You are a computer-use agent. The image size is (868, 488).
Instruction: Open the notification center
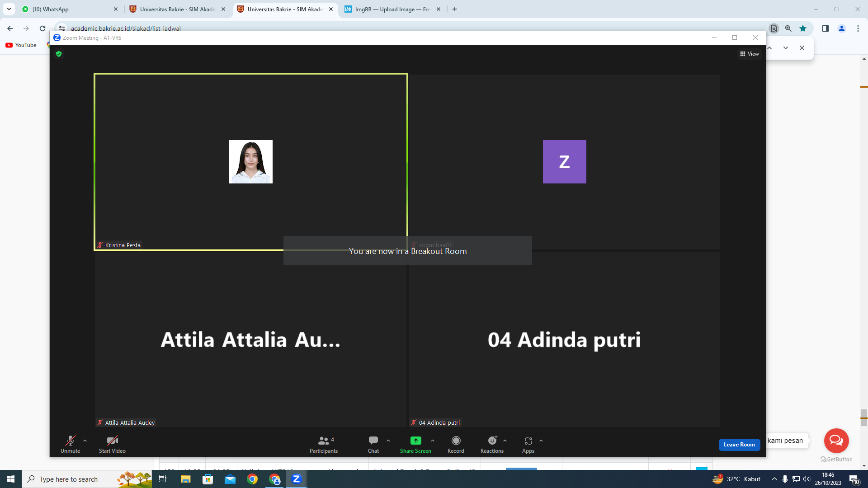(854, 479)
